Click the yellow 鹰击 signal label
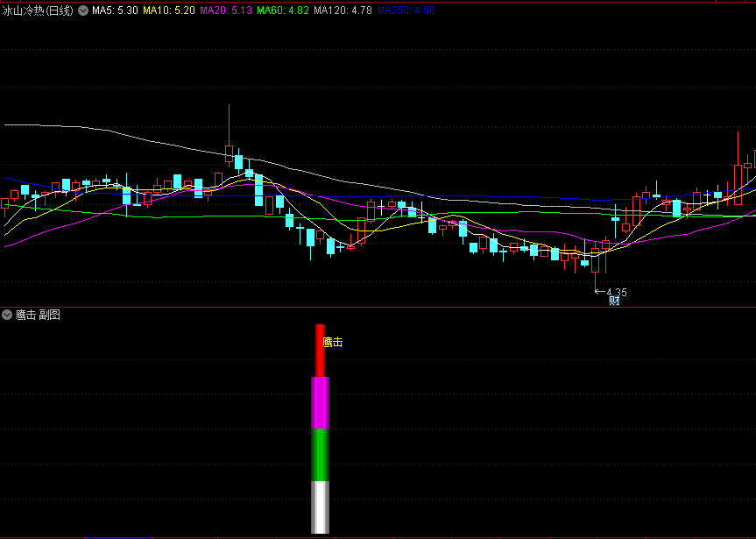Screen dimensions: 756x539 tap(332, 342)
